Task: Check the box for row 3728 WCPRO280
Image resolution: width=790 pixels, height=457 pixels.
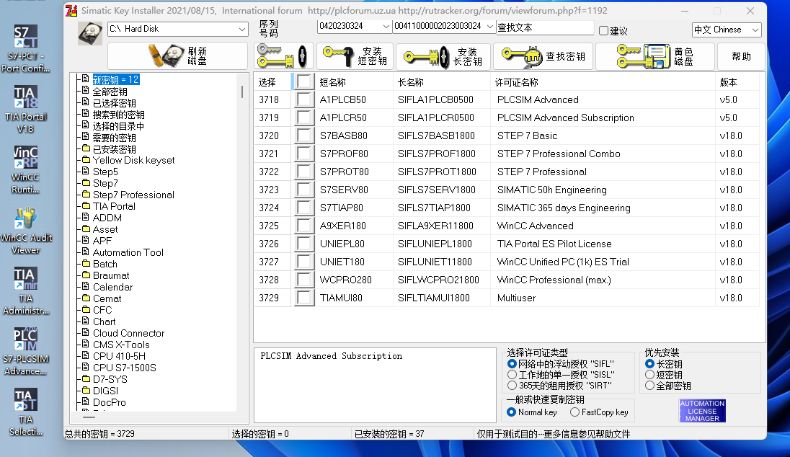Action: (x=304, y=280)
